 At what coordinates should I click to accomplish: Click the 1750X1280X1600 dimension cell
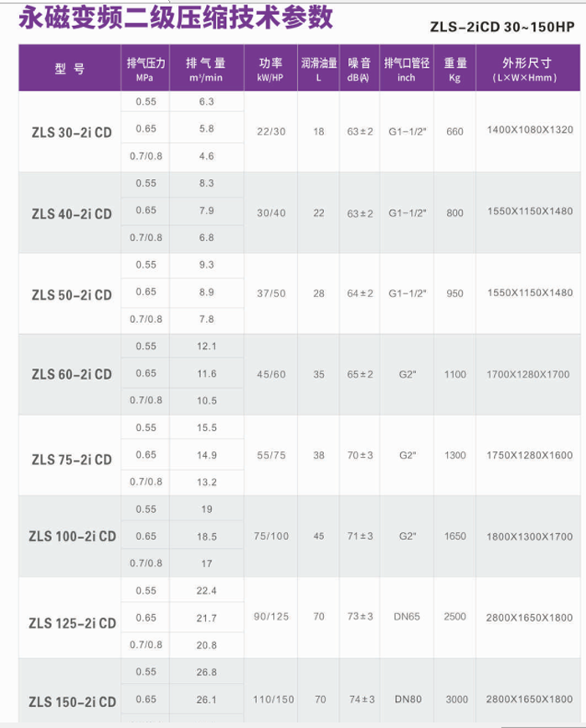[530, 455]
